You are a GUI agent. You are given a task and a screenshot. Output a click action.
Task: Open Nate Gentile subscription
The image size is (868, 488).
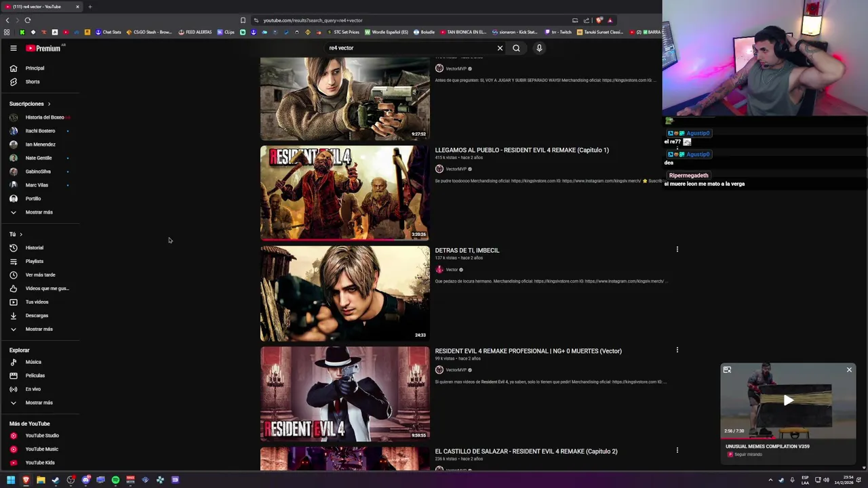tap(40, 158)
